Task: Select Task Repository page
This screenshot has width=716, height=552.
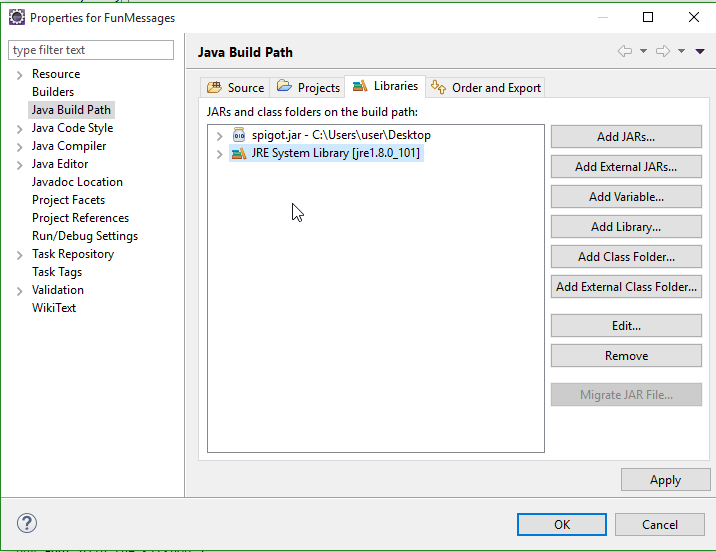Action: (x=73, y=254)
